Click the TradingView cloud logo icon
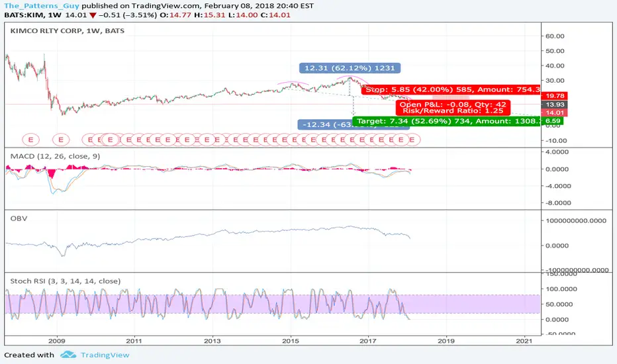The height and width of the screenshot is (364, 617). coord(68,355)
